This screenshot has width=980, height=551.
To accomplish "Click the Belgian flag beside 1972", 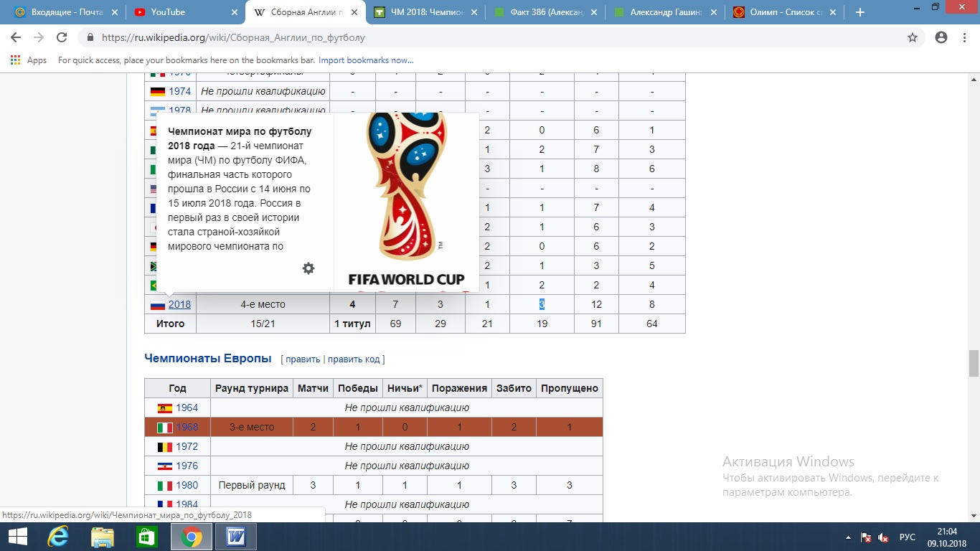I will click(165, 447).
